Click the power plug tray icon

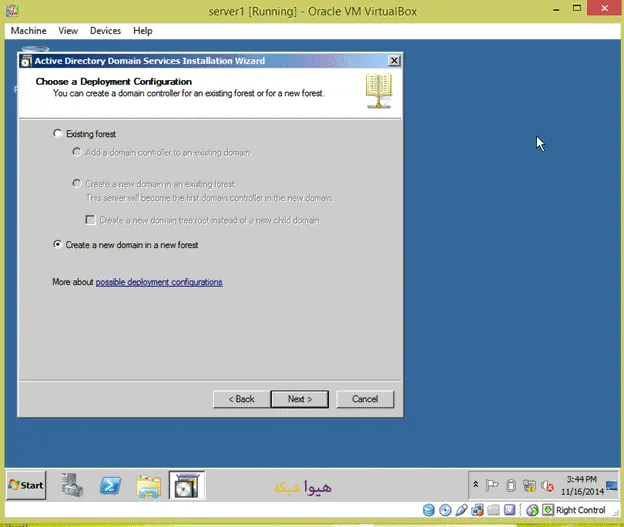pos(511,486)
